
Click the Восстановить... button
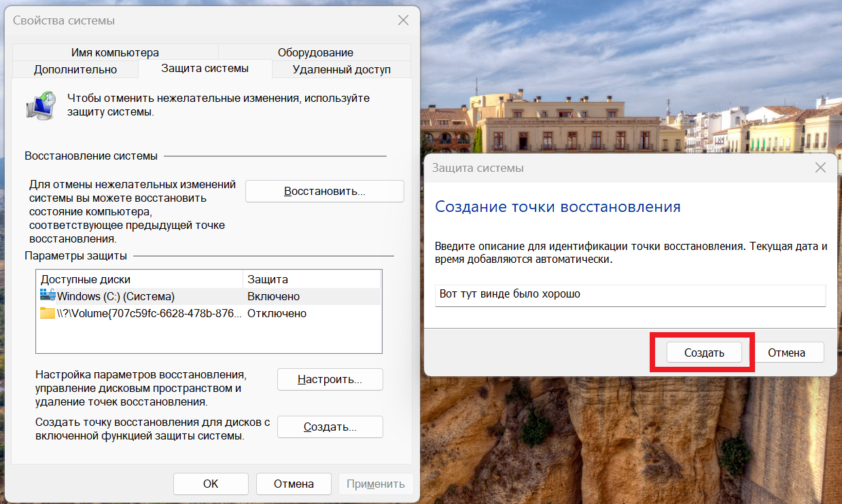(x=325, y=192)
